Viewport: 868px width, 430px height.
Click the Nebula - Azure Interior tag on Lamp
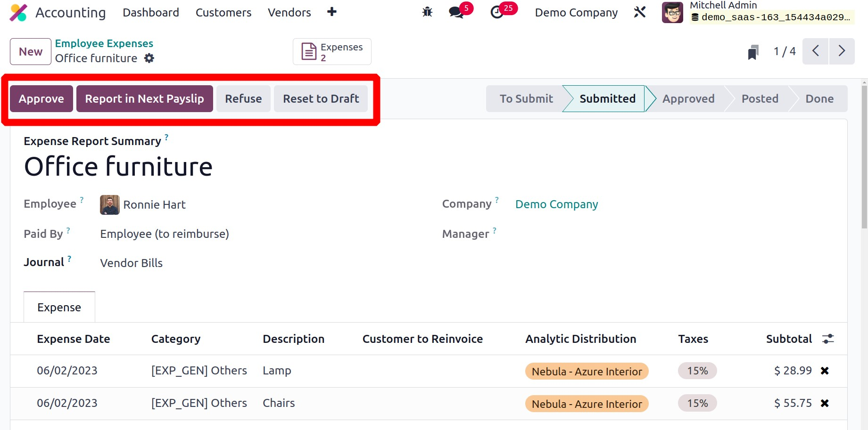tap(587, 371)
